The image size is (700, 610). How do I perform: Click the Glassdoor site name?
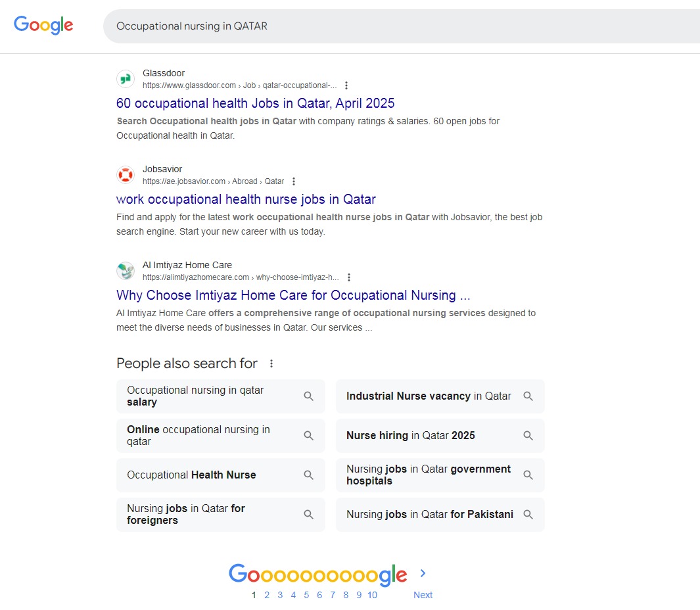(164, 73)
